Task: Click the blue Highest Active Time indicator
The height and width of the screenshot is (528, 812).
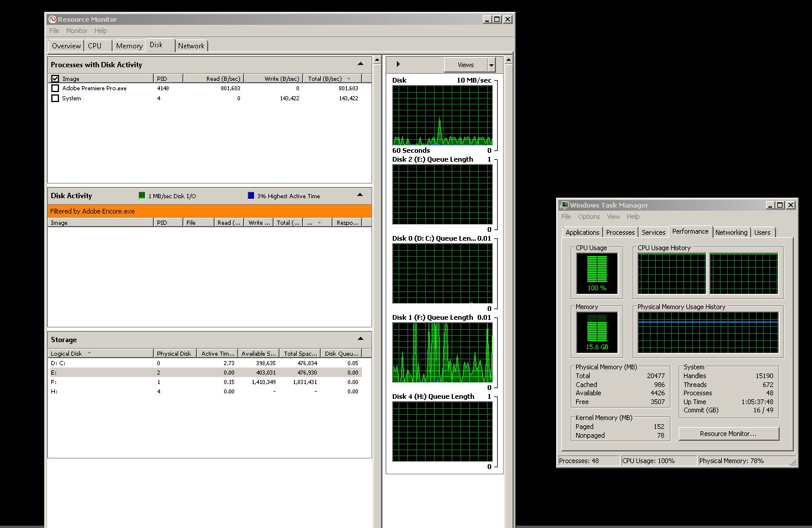Action: coord(251,196)
